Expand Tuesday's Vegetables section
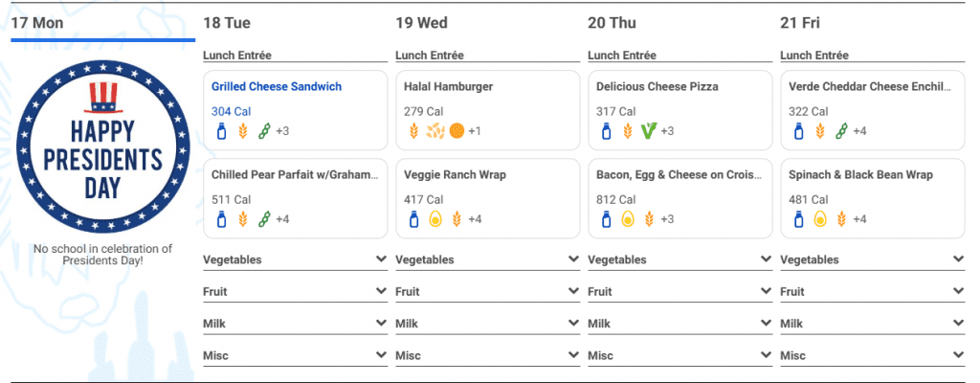 tap(295, 259)
